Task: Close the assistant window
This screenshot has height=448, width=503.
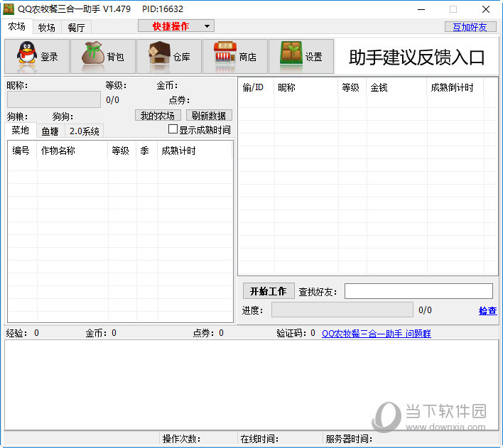Action: click(x=486, y=9)
